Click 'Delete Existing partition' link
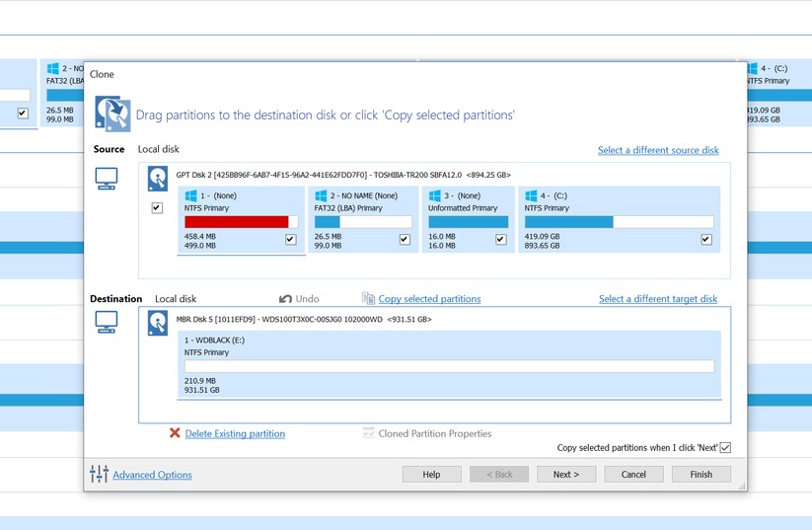This screenshot has height=530, width=812. tap(235, 433)
